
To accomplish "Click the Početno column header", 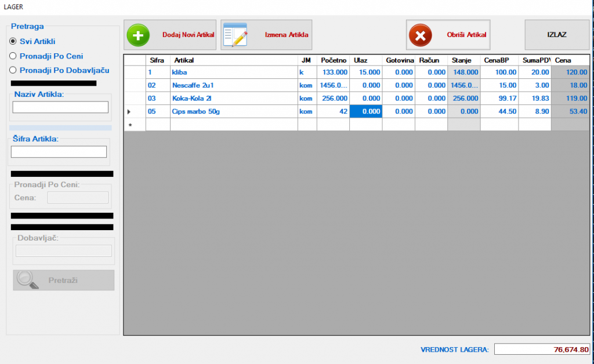I will 333,60.
